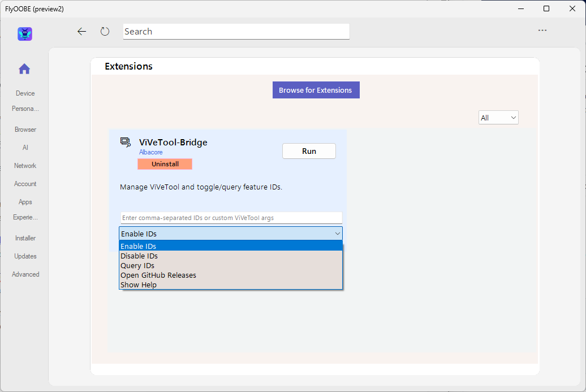The image size is (586, 392).
Task: Refresh the page using the reload icon
Action: [x=105, y=32]
